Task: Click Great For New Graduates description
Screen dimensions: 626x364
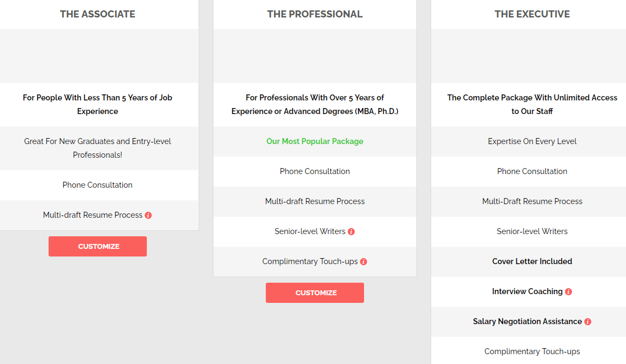Action: coord(97,148)
